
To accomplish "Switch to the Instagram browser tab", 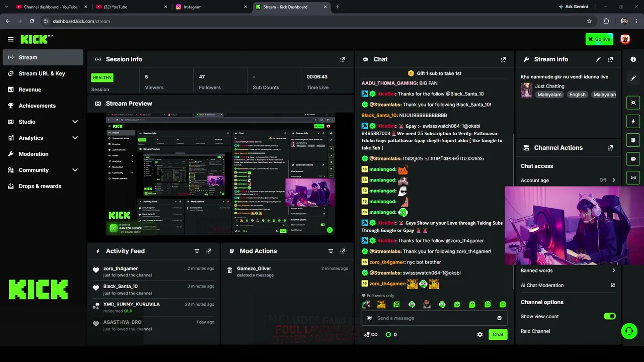I will click(x=210, y=7).
